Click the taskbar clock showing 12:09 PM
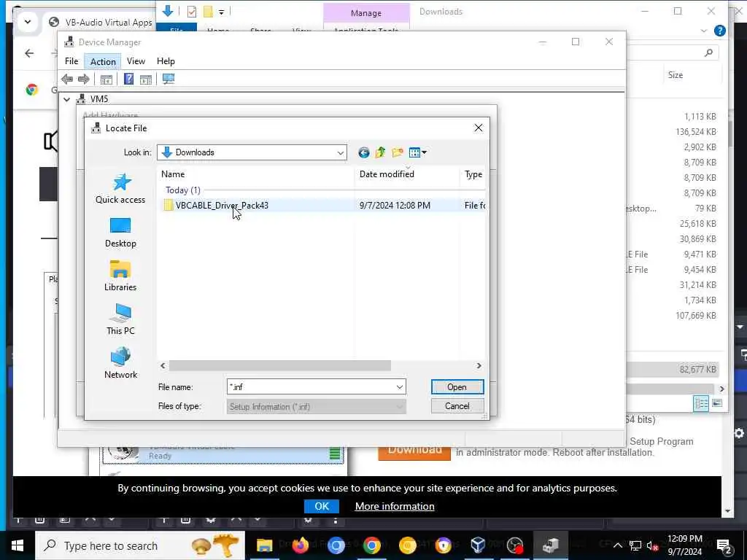This screenshot has height=560, width=747. pos(684,545)
